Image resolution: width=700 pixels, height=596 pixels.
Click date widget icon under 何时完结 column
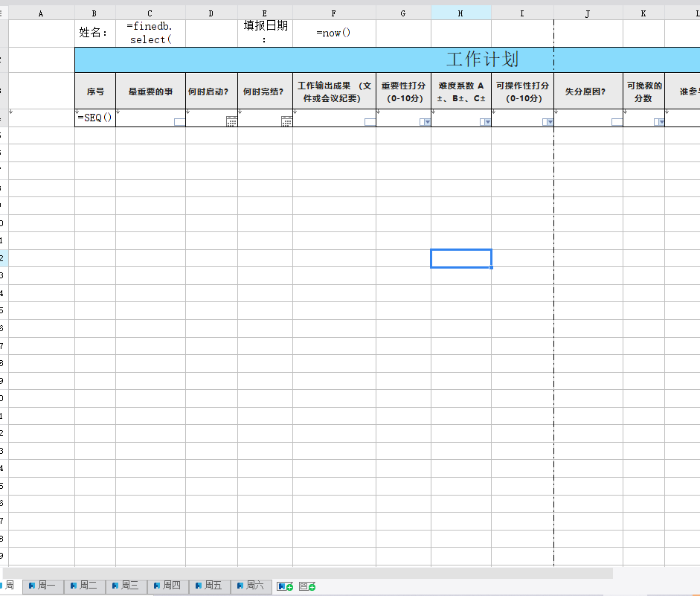click(x=286, y=121)
